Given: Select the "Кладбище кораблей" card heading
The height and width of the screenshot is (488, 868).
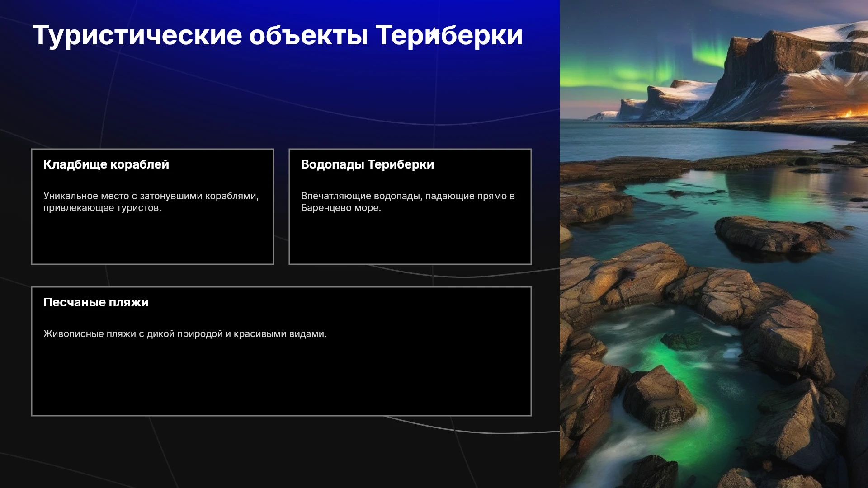Looking at the screenshot, I should 106,164.
